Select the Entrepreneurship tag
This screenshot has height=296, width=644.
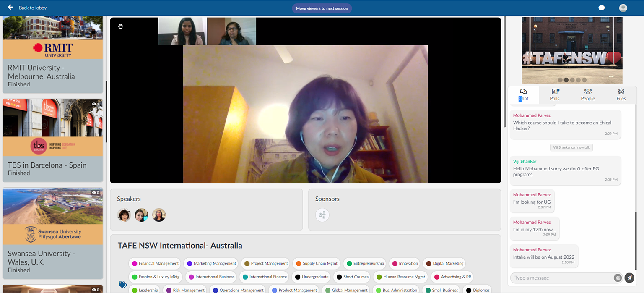[x=365, y=264]
